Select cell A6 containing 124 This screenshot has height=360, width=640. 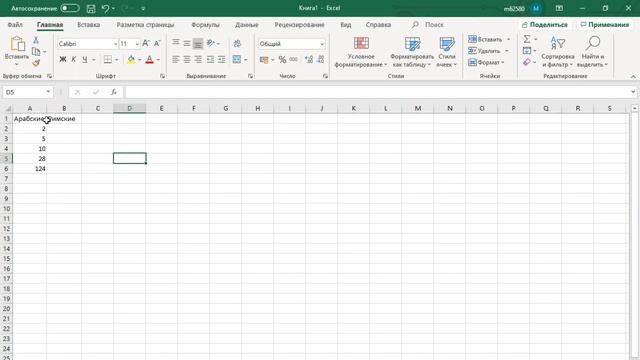click(x=30, y=169)
